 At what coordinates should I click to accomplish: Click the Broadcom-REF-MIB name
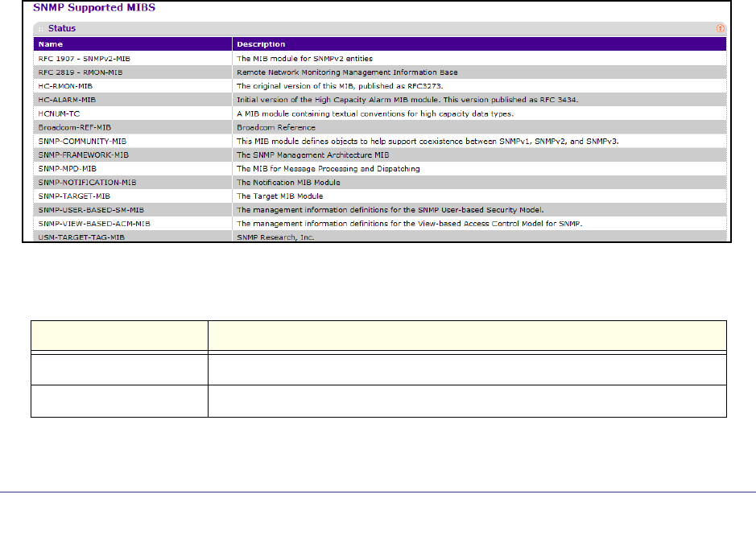[75, 127]
